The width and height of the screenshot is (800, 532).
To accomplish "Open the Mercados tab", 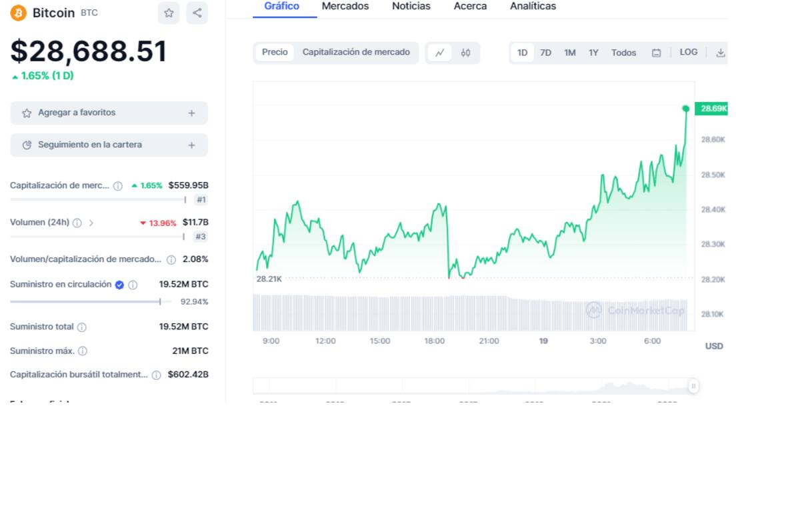I will click(345, 6).
